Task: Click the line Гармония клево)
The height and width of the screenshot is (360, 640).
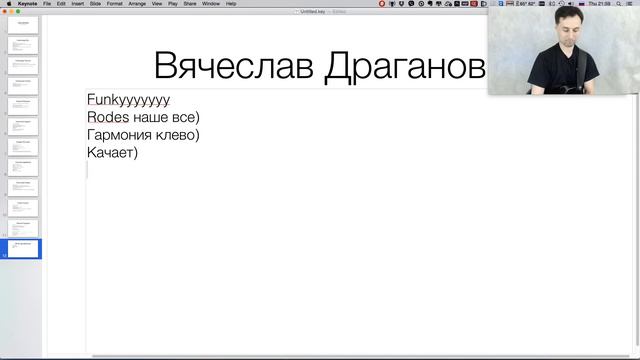Action: click(143, 135)
